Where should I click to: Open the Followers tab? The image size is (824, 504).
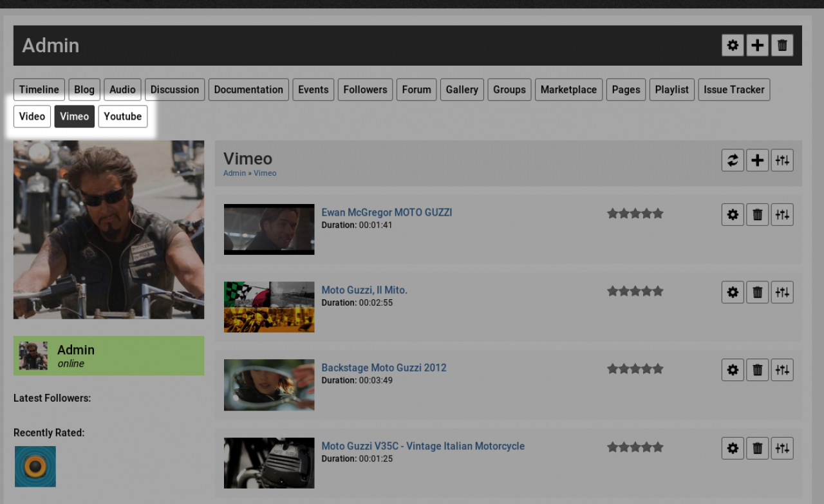click(x=366, y=89)
